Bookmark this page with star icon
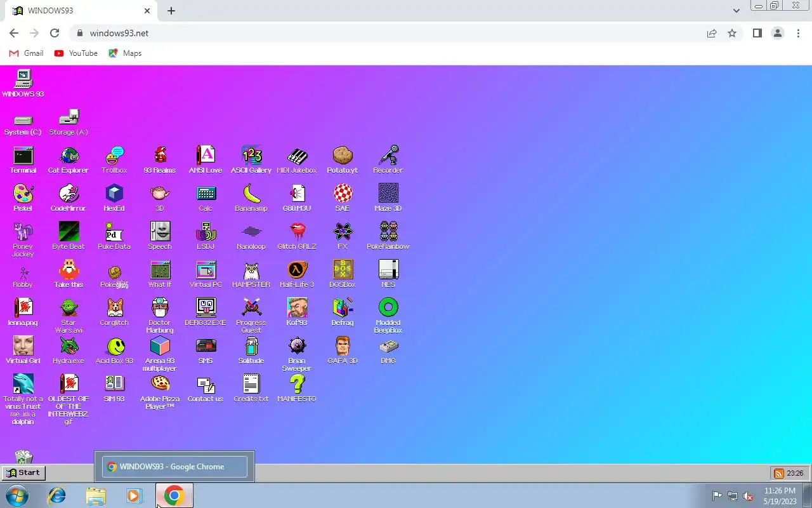 click(x=732, y=33)
